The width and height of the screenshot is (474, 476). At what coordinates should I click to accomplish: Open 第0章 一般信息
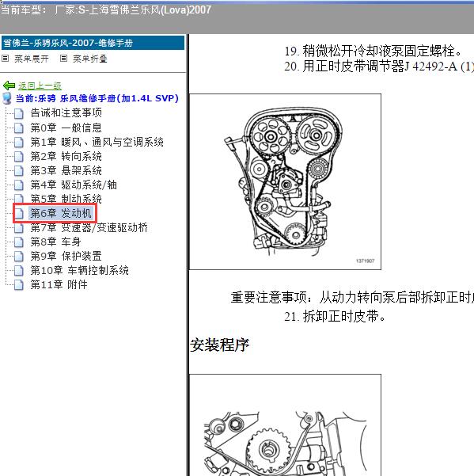click(66, 128)
